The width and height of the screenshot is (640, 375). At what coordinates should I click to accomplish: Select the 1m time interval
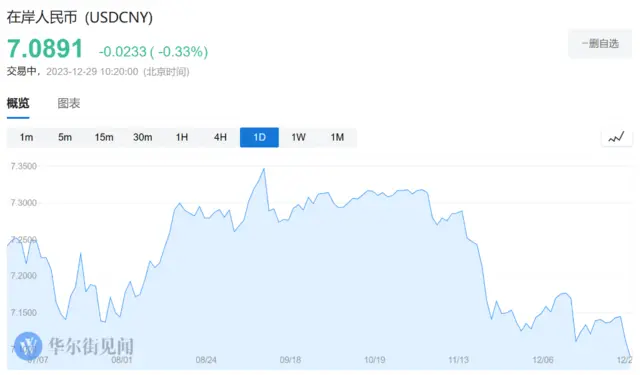(x=26, y=138)
